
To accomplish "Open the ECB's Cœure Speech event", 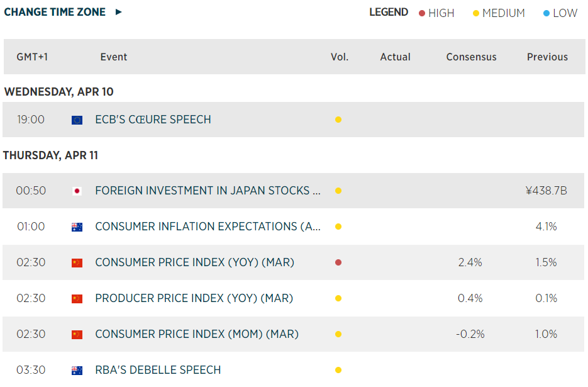I will (x=153, y=120).
